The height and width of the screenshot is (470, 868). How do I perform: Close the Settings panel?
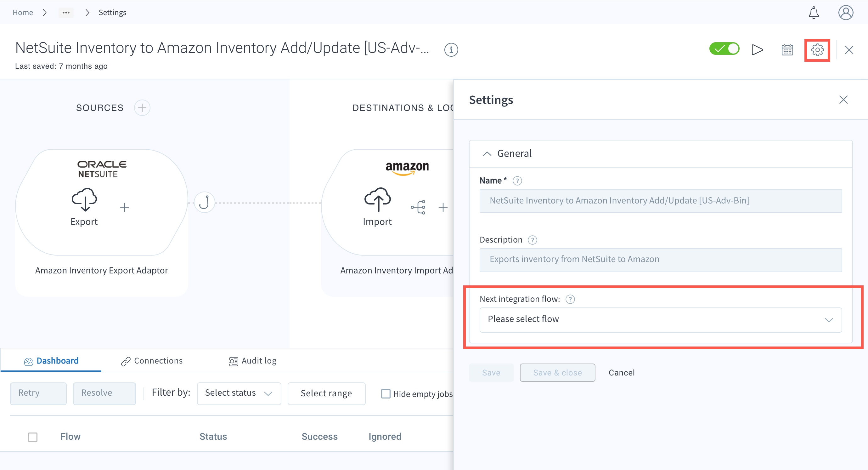pos(843,100)
